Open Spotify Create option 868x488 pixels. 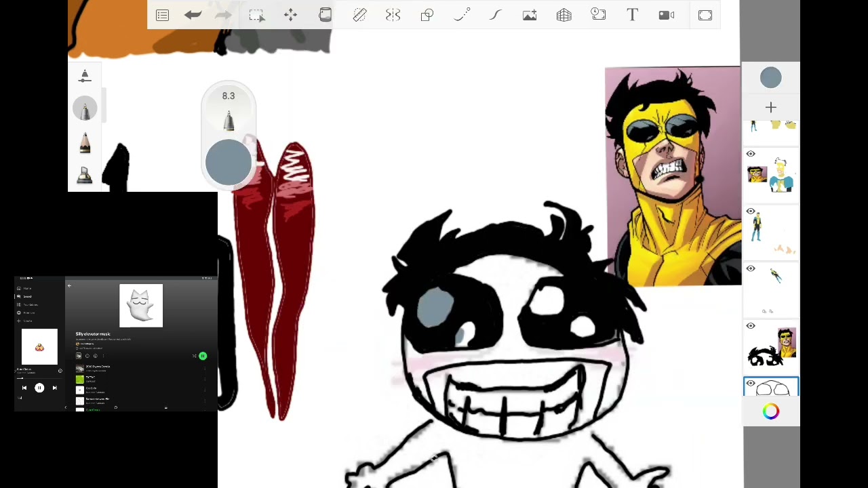24,321
